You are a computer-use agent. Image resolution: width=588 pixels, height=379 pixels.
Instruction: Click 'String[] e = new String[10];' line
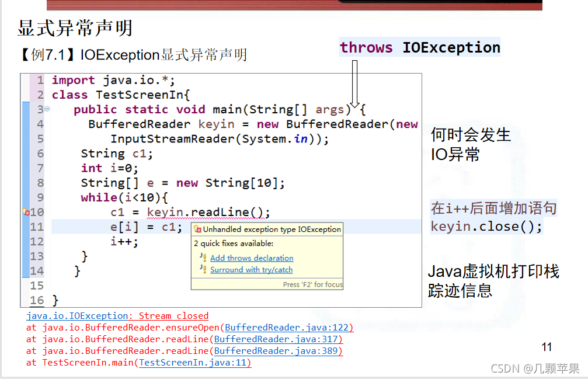[183, 183]
